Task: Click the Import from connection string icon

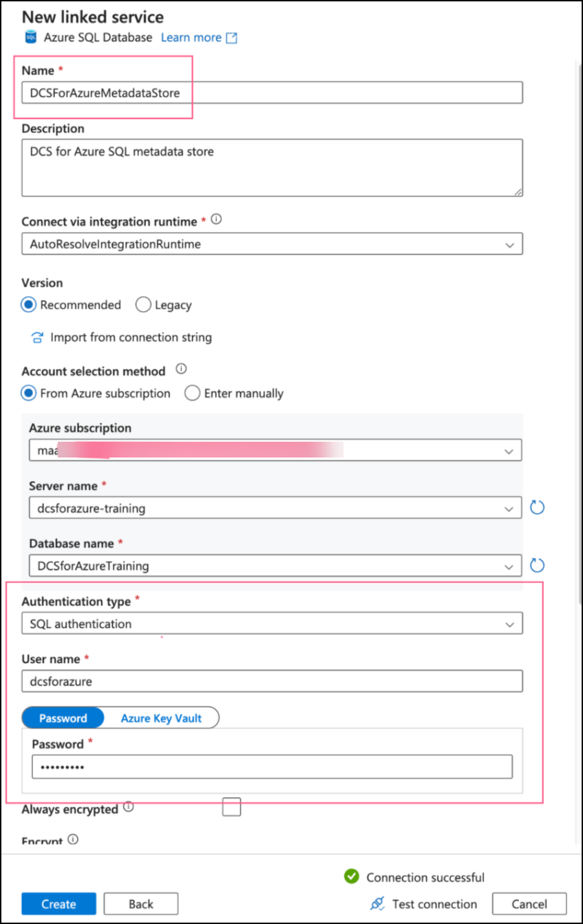Action: 36,337
